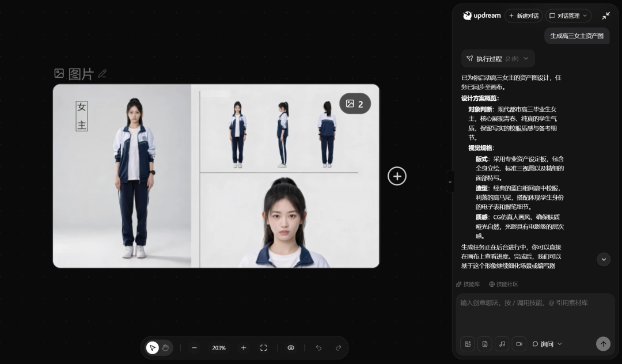Attach video via the camera icon
Screen dimensions: 622x364
pos(519,344)
